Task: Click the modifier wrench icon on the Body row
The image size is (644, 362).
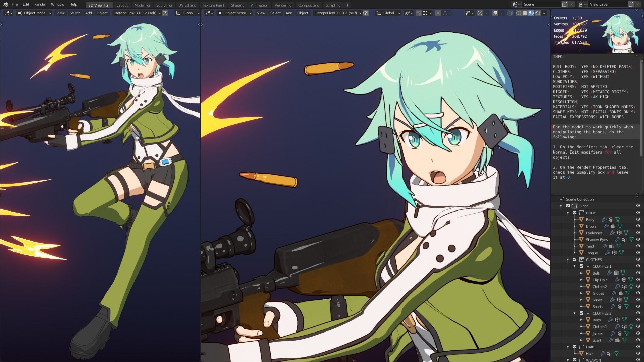Action: (x=604, y=219)
